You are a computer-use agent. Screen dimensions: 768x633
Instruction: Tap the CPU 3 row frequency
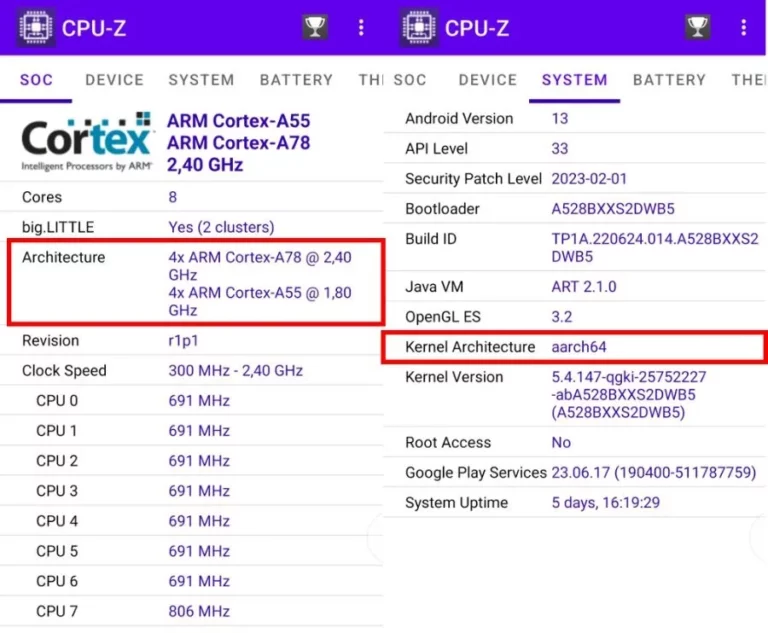pyautogui.click(x=199, y=491)
